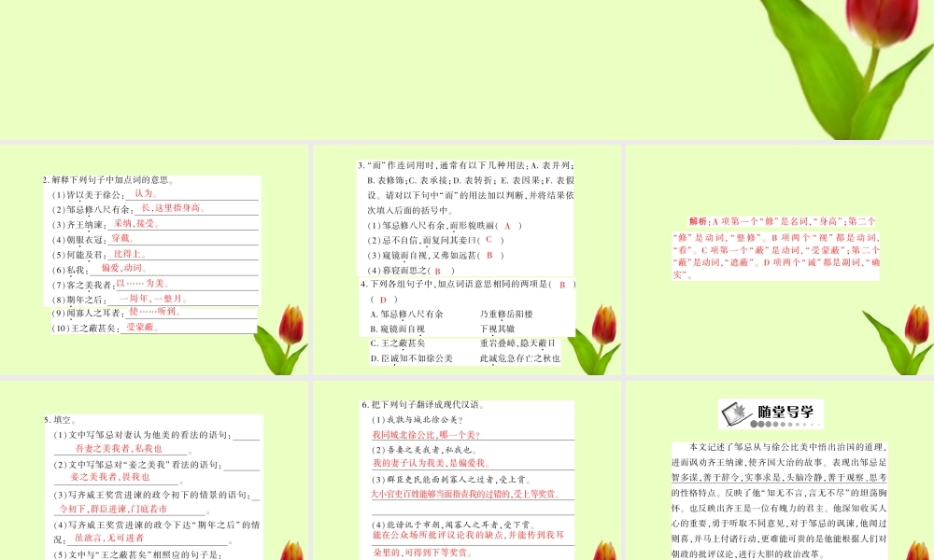
Task: Click option A text 乃重修岳阳楼
Action: point(506,314)
